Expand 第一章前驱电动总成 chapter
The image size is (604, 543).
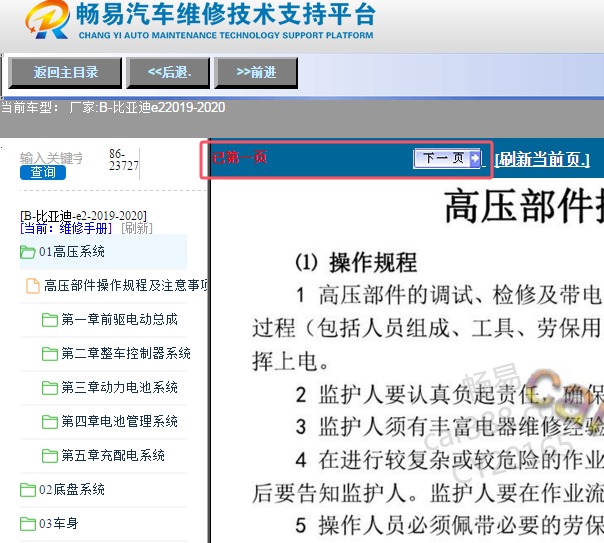[119, 319]
